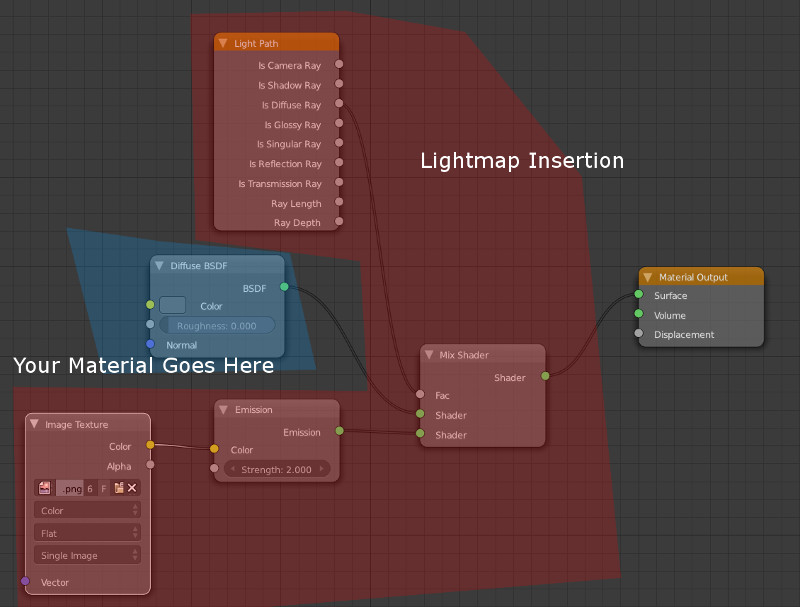Screen dimensions: 800x607
Task: Click the Diffuse BSDF green output socket
Action: click(284, 287)
